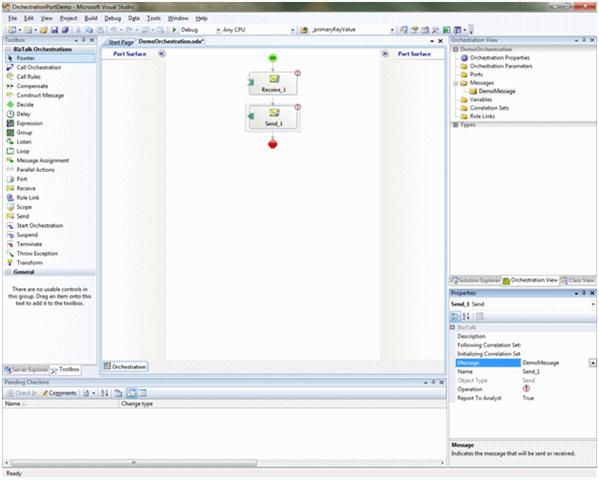Click the Name property value Send_1
This screenshot has height=480, width=599.
(531, 371)
